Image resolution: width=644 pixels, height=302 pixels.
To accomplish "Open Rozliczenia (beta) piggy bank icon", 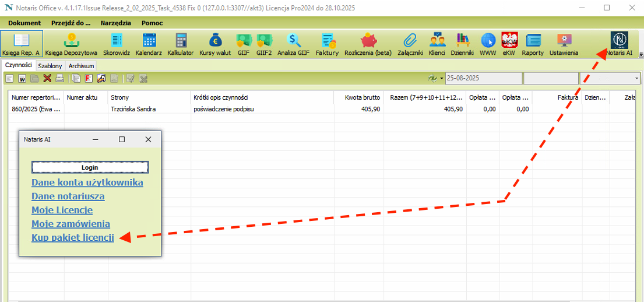I will coord(368,44).
